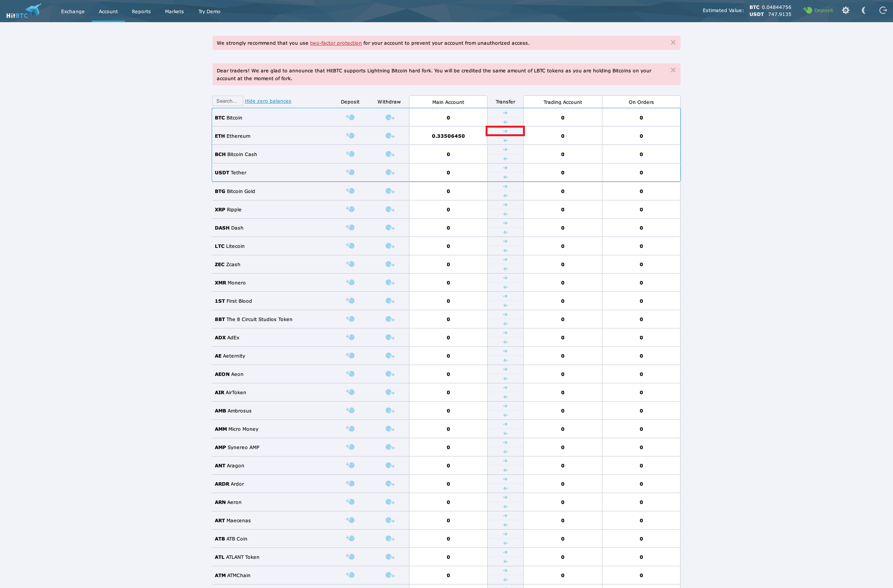893x588 pixels.
Task: Deposit icon for AIR AirToken
Action: pyautogui.click(x=350, y=392)
